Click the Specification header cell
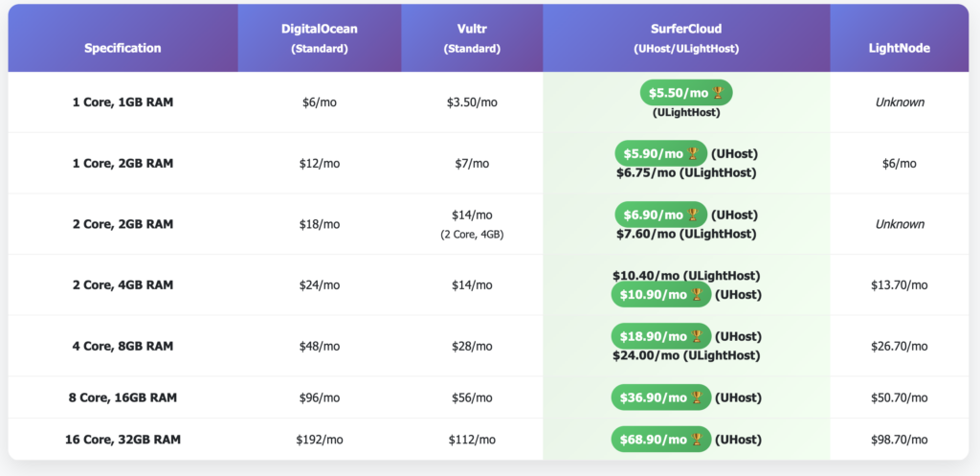Viewport: 980px width, 476px height. tap(122, 47)
